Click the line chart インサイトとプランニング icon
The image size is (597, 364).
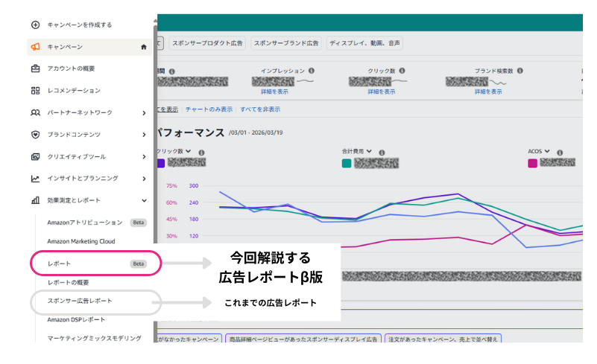[x=35, y=179]
